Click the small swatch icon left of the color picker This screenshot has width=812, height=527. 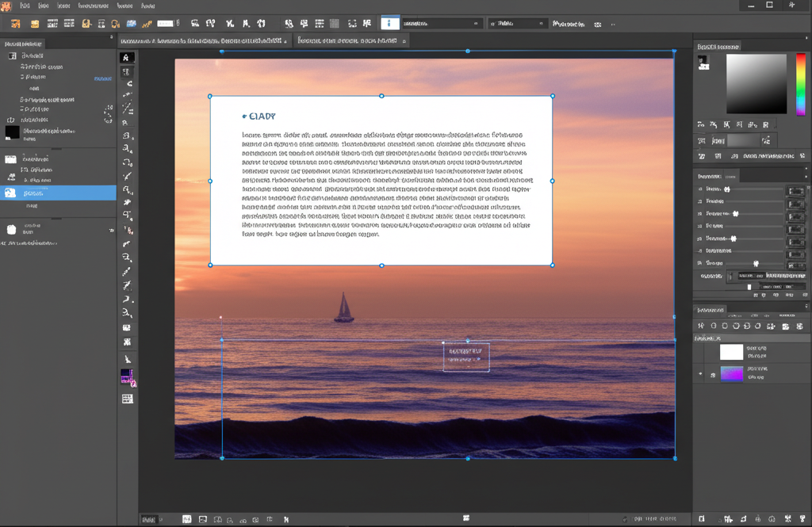(703, 64)
